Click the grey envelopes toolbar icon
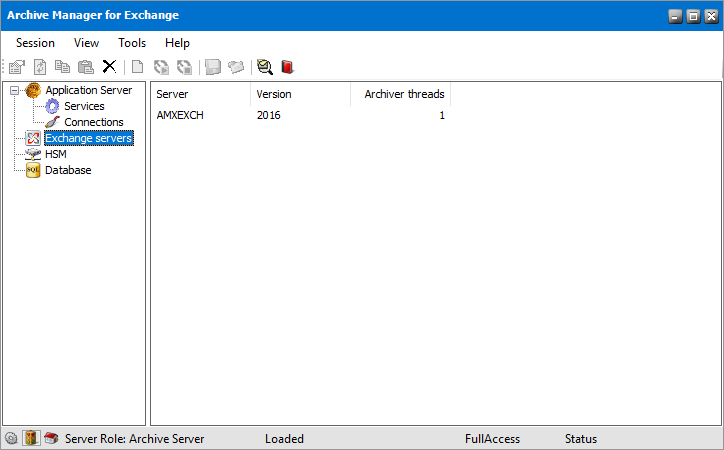This screenshot has height=450, width=724. (x=236, y=67)
